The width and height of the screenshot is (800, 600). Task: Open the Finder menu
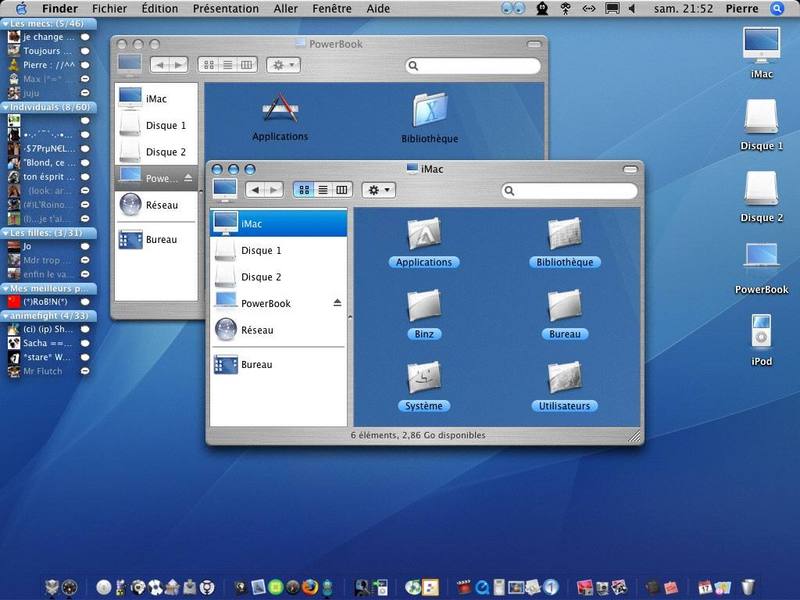(x=60, y=9)
